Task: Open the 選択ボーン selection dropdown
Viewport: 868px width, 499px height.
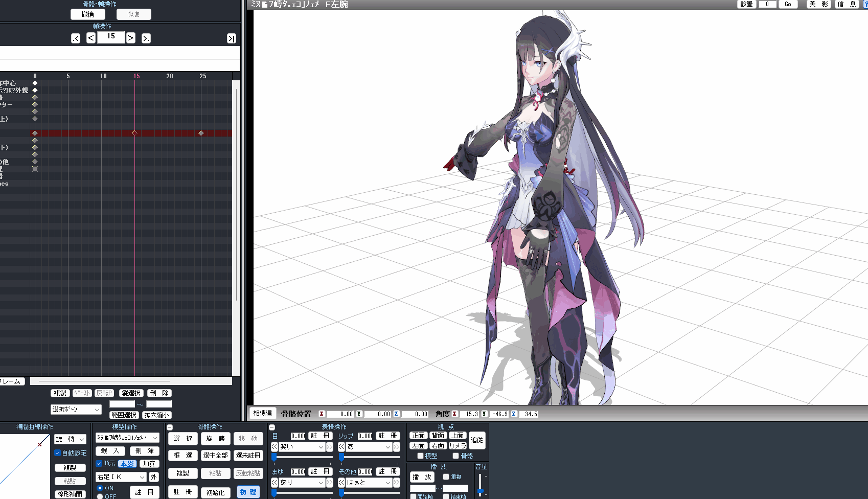Action: click(x=76, y=410)
